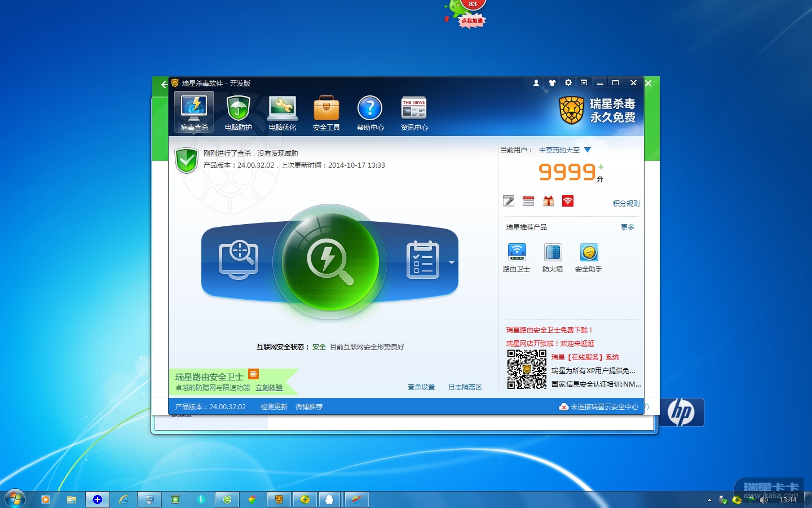Open the 国家信息安全认证培训 link

pyautogui.click(x=596, y=384)
